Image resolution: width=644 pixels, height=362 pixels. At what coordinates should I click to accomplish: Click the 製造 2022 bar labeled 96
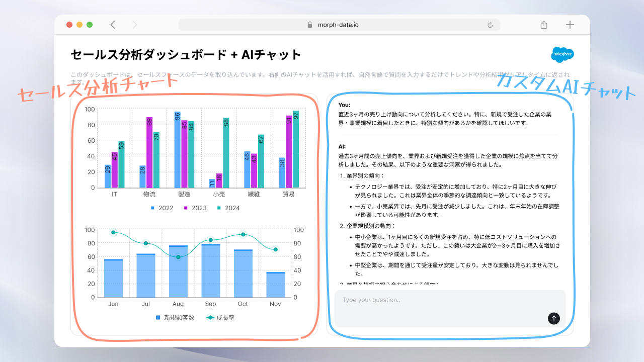coord(178,150)
